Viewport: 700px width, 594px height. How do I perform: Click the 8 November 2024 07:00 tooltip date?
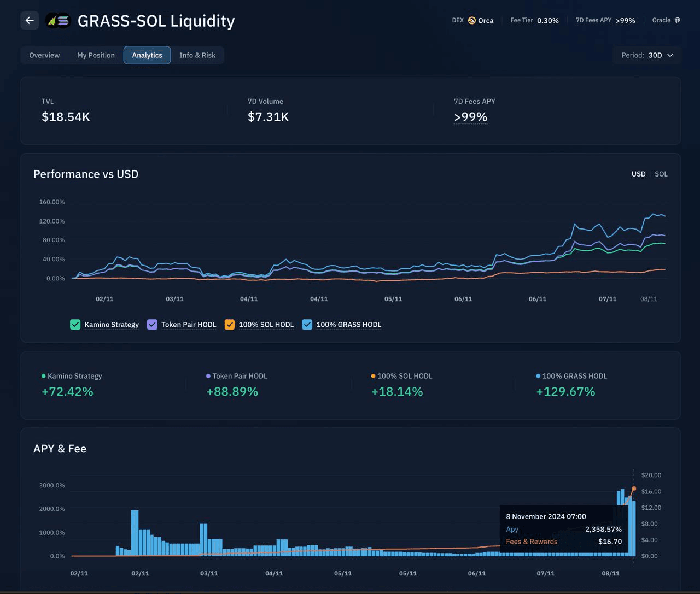[546, 516]
